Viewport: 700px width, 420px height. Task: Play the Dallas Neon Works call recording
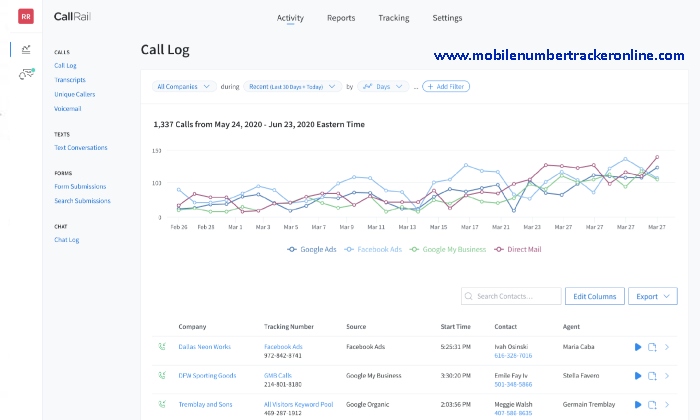638,347
